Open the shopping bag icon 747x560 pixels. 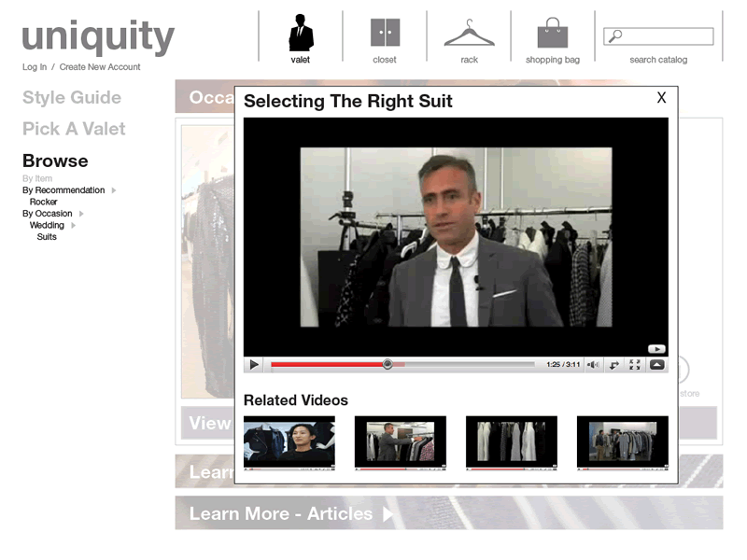pyautogui.click(x=553, y=33)
